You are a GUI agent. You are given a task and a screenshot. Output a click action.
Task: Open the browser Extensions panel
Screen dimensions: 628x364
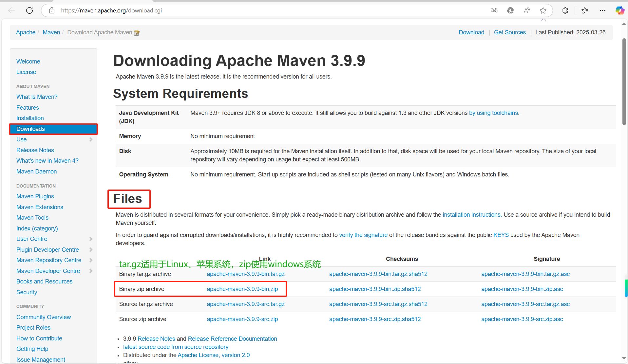pyautogui.click(x=565, y=10)
